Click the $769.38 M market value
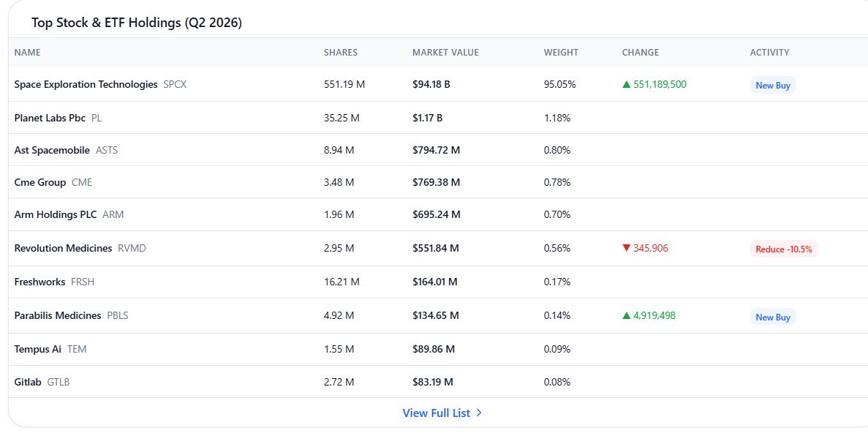The height and width of the screenshot is (436, 868). (437, 181)
